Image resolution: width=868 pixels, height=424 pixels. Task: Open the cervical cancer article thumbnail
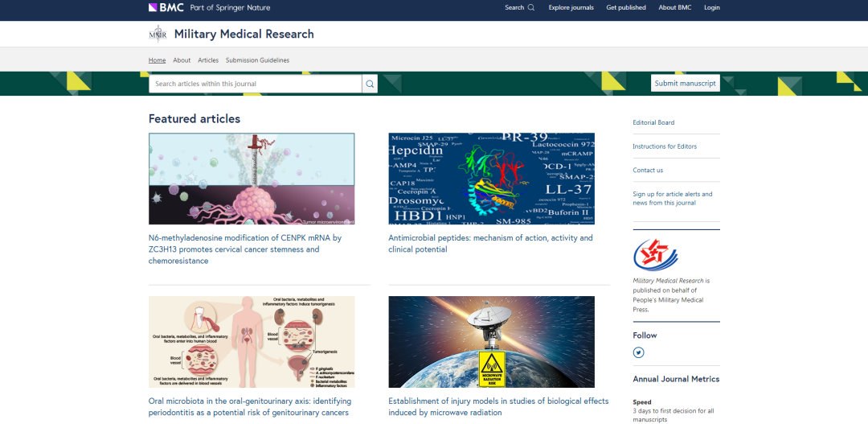pos(252,179)
